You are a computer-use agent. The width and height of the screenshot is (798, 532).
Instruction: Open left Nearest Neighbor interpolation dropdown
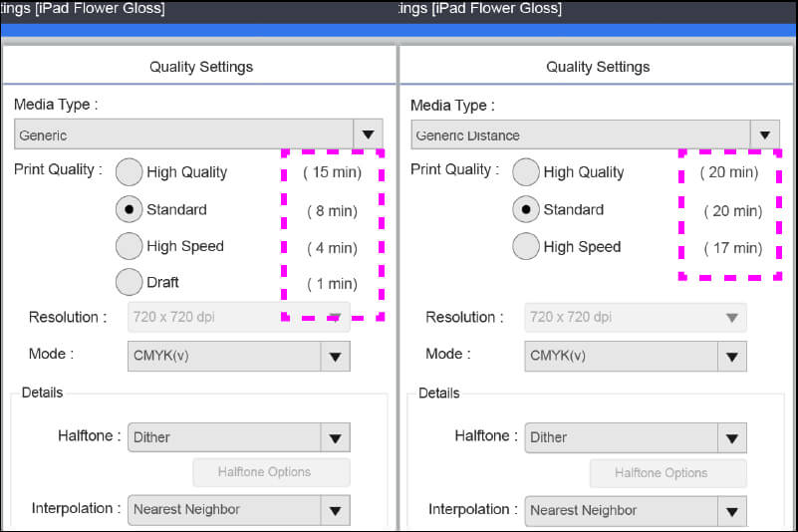(x=335, y=510)
